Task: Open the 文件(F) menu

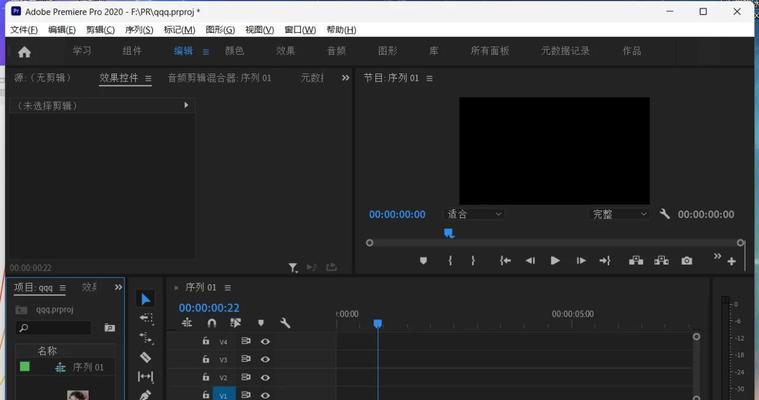Action: point(24,30)
